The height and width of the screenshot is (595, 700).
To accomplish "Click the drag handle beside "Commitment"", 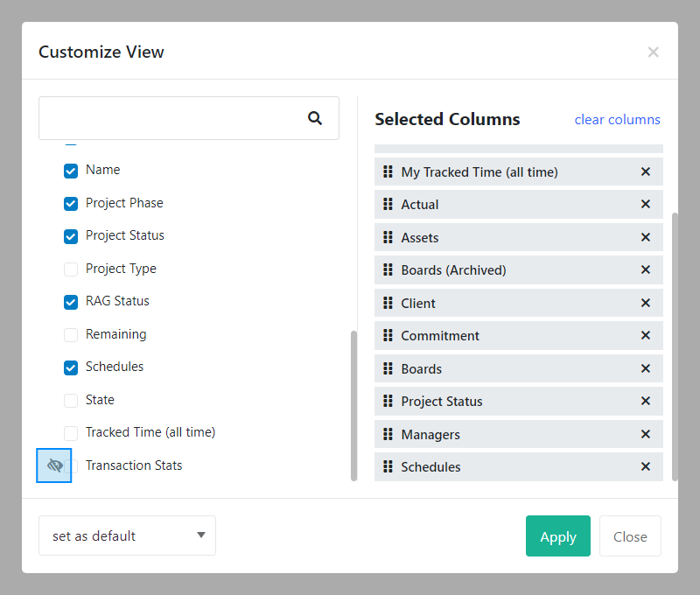I will tap(388, 335).
